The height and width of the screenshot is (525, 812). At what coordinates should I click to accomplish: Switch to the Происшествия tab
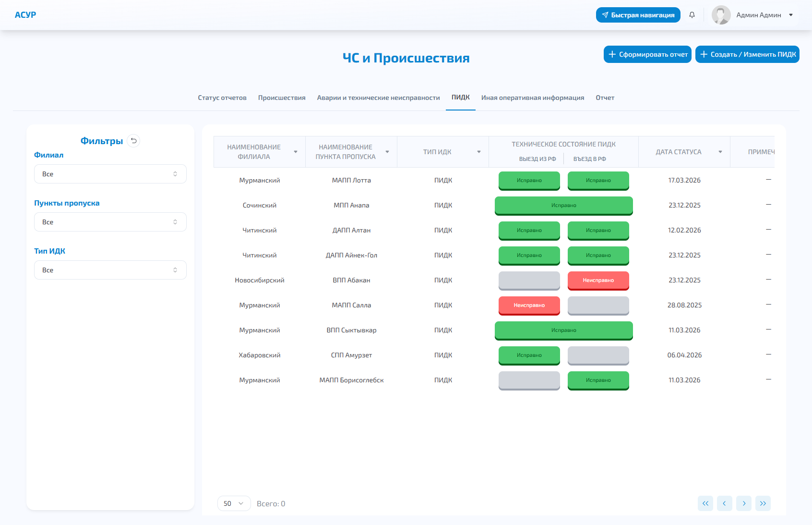coord(282,98)
